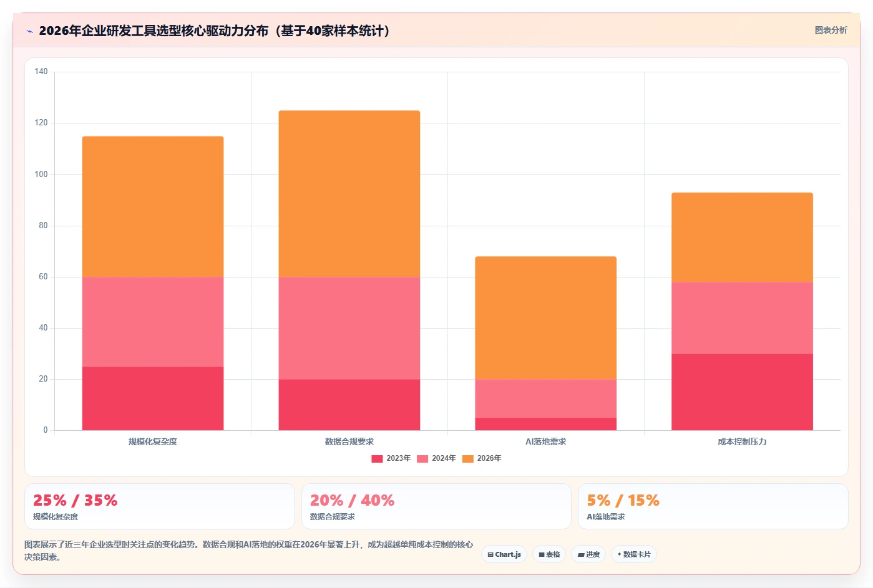Toggle the 2023年 legend series
This screenshot has width=873, height=588.
point(391,458)
